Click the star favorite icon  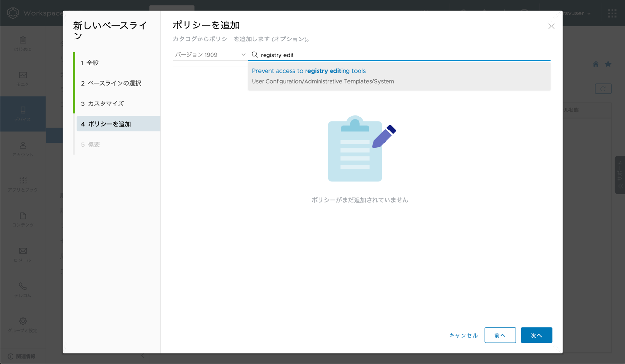[608, 64]
